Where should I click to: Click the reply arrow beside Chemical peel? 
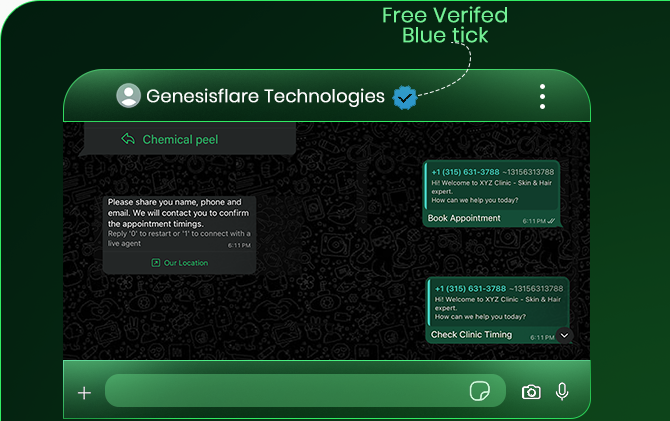[x=128, y=140]
